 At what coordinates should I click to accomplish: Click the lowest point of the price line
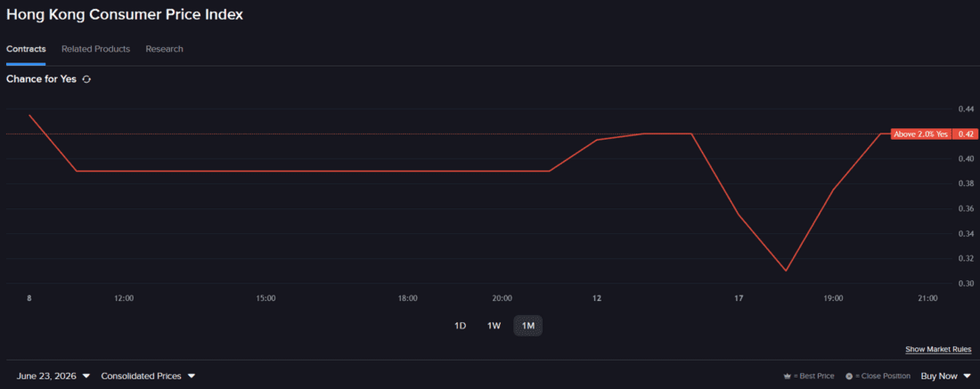[786, 271]
